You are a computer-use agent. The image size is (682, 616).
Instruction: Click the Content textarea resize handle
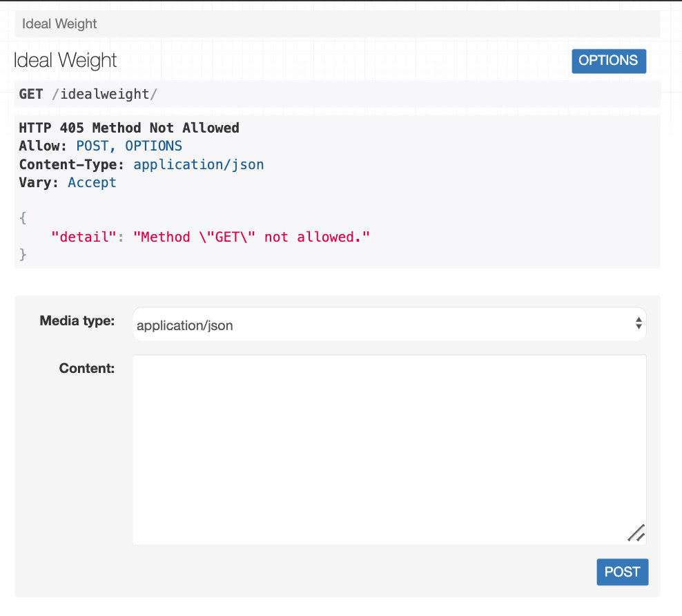coord(636,532)
